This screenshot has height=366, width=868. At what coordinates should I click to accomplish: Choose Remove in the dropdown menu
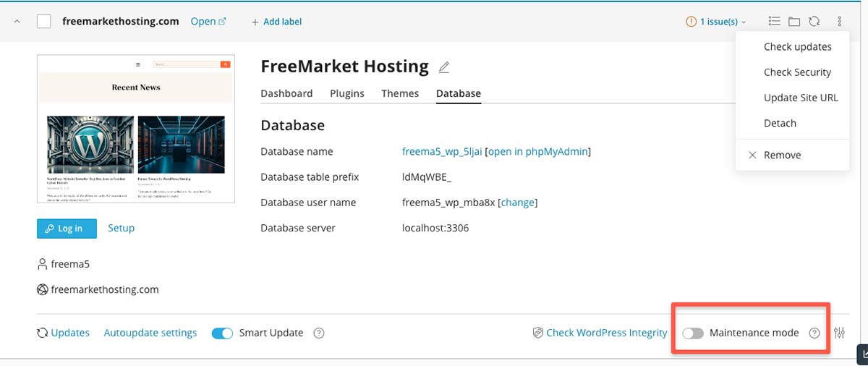pos(782,155)
